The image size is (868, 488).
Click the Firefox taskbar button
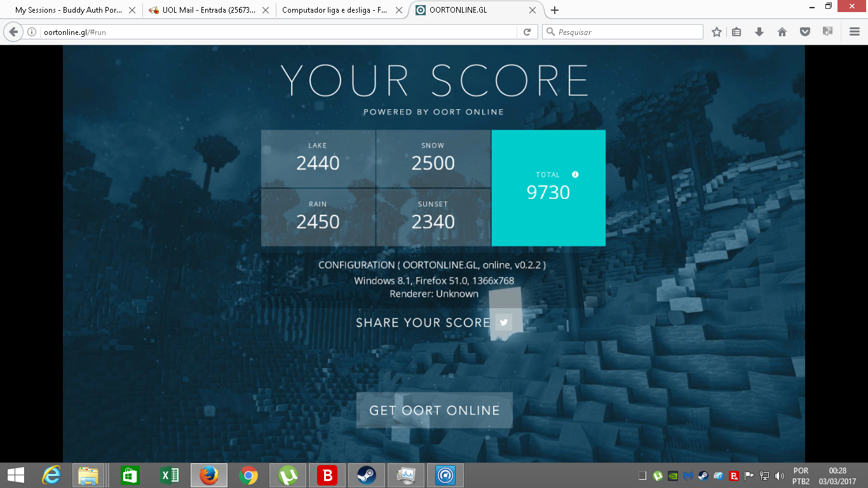click(209, 475)
